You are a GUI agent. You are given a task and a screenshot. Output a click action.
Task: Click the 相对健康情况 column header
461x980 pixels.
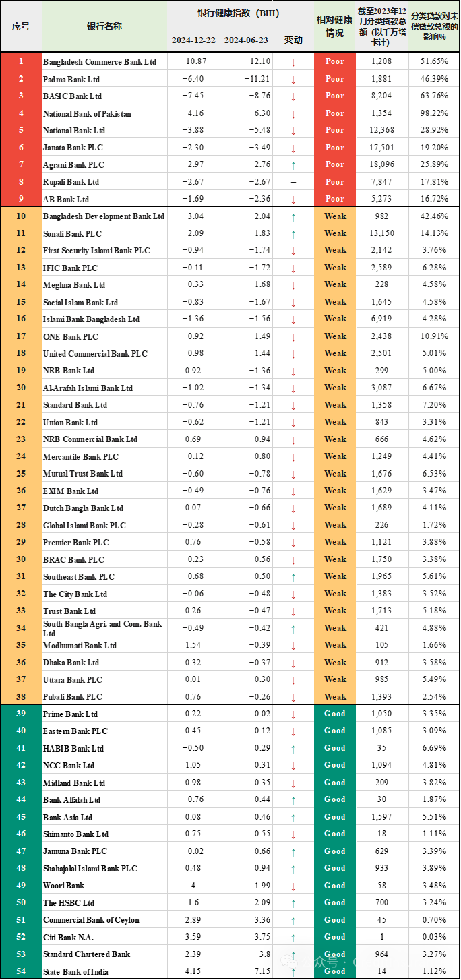[335, 26]
